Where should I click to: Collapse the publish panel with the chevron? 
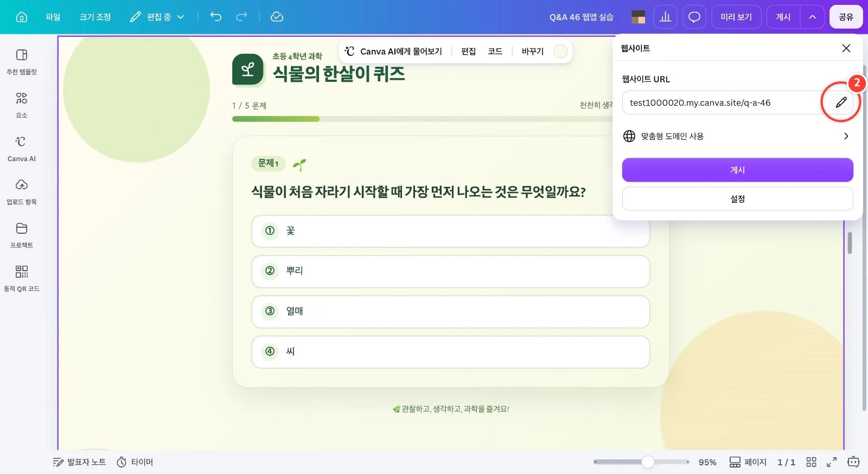[x=812, y=17]
